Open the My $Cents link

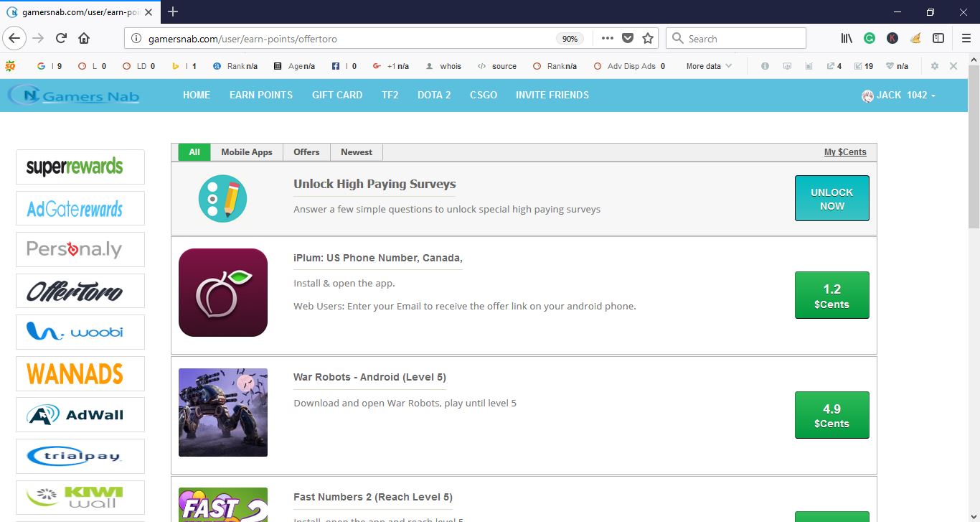click(845, 152)
